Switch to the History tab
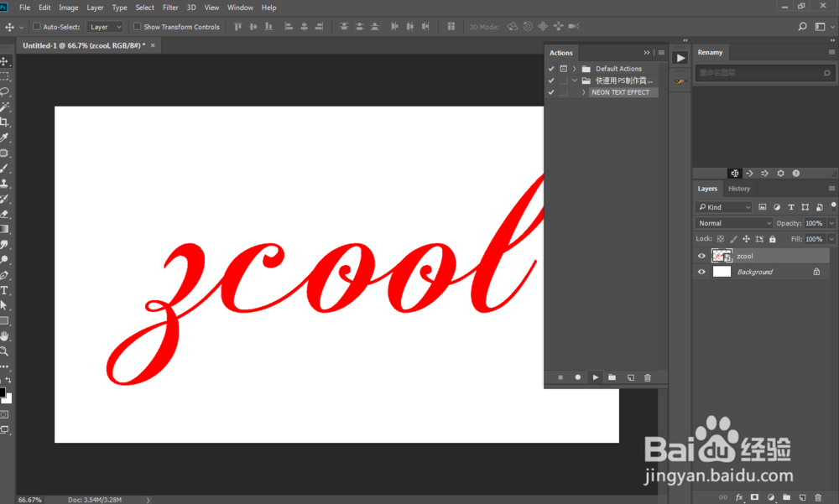 tap(739, 189)
